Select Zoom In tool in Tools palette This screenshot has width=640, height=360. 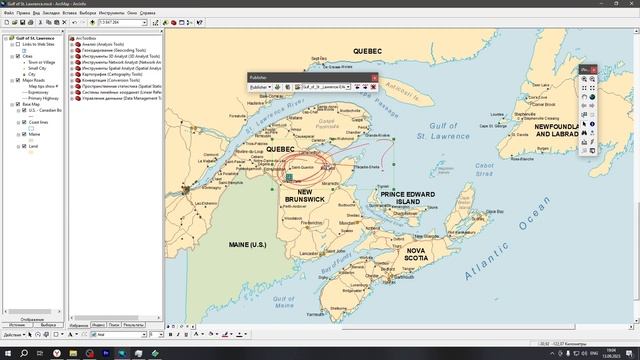tap(584, 79)
